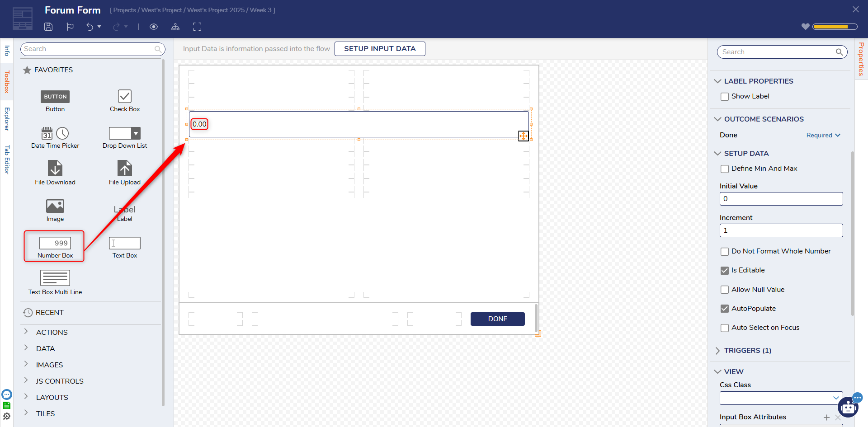Uncheck the AutoPopulate checkbox
This screenshot has height=427, width=868.
pos(725,309)
